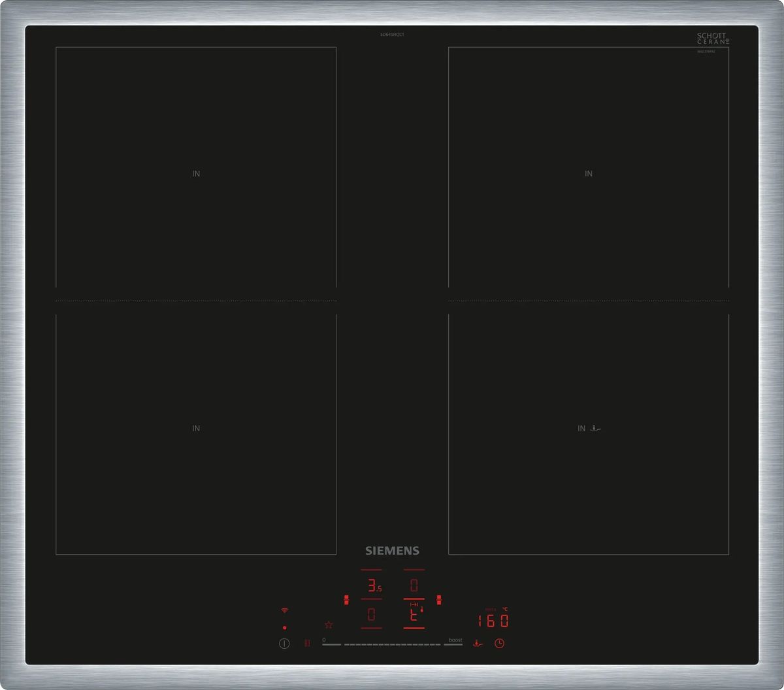Tap the three-bar keep-warm symbol beside power
Image resolution: width=784 pixels, height=690 pixels.
[307, 644]
